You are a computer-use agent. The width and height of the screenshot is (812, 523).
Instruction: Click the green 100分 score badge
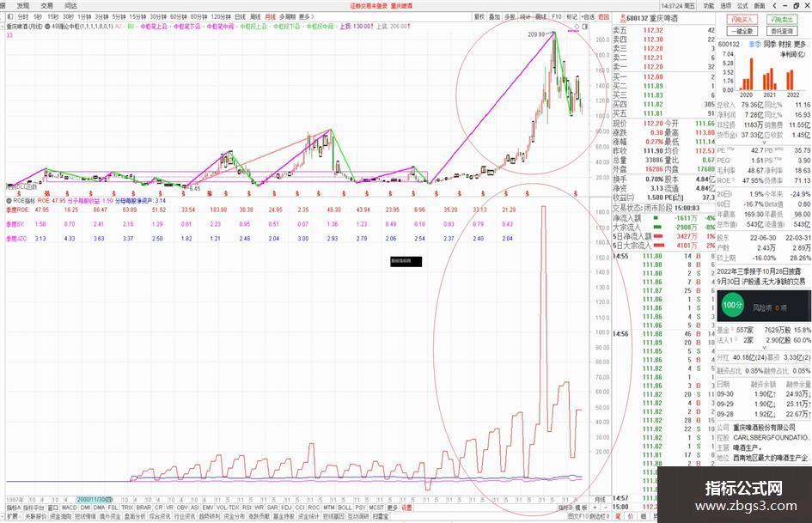tap(732, 305)
